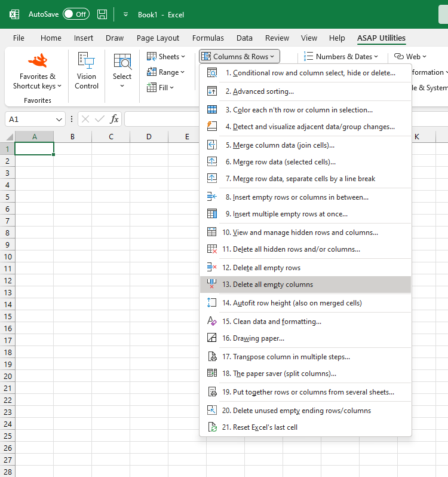Click the Save disk icon
Screen dimensions: 448x477
102,14
